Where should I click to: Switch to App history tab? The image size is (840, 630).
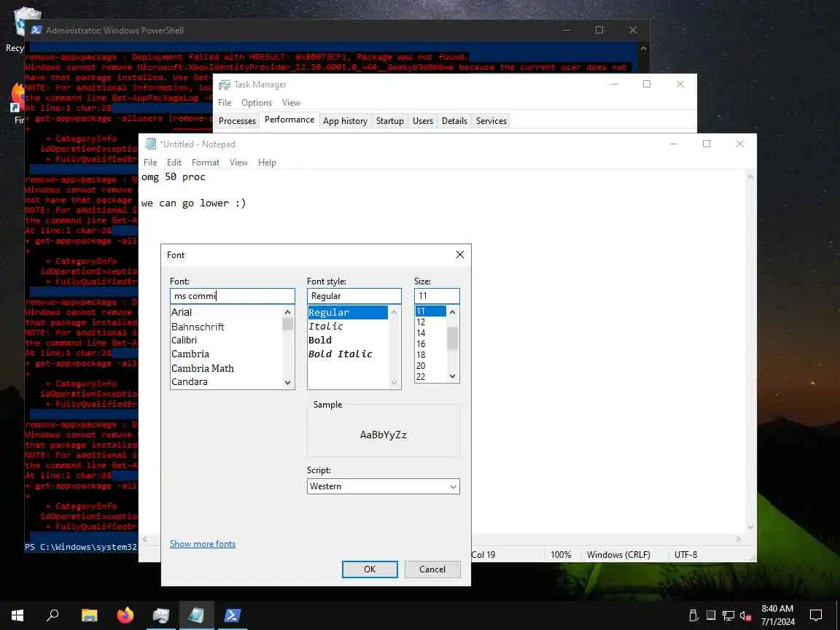[x=345, y=120]
